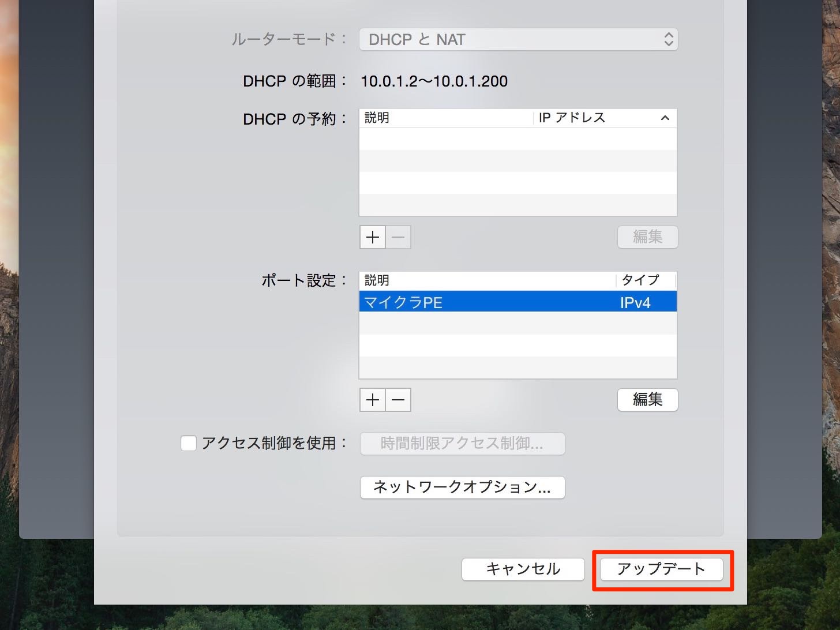
Task: Click disabled 編集 button under DHCP reservations
Action: 647,237
